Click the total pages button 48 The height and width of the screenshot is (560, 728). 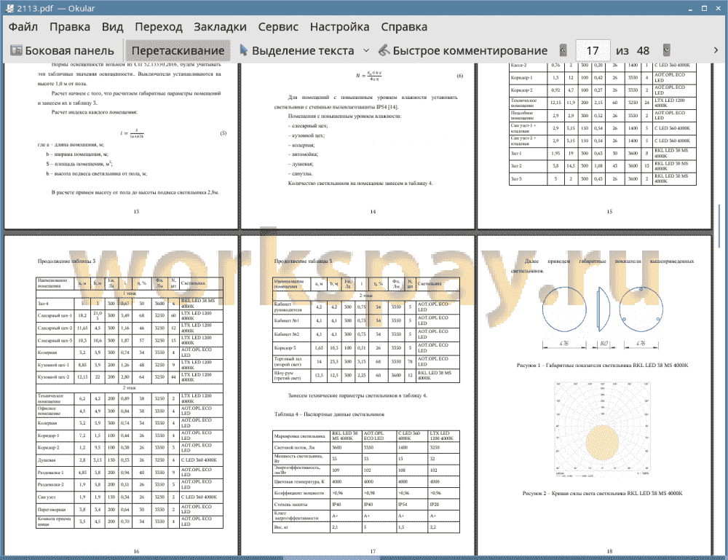tap(643, 50)
